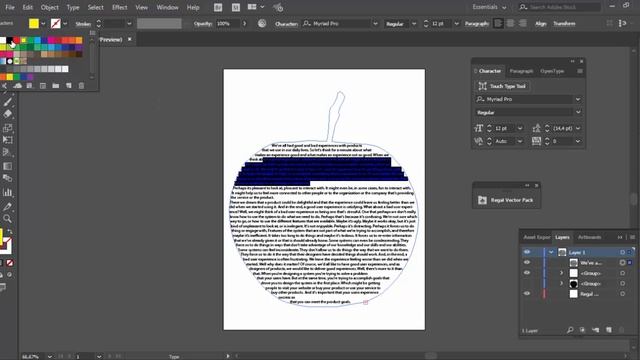Click align right paragraph icon
The height and width of the screenshot is (360, 640).
coord(522,23)
